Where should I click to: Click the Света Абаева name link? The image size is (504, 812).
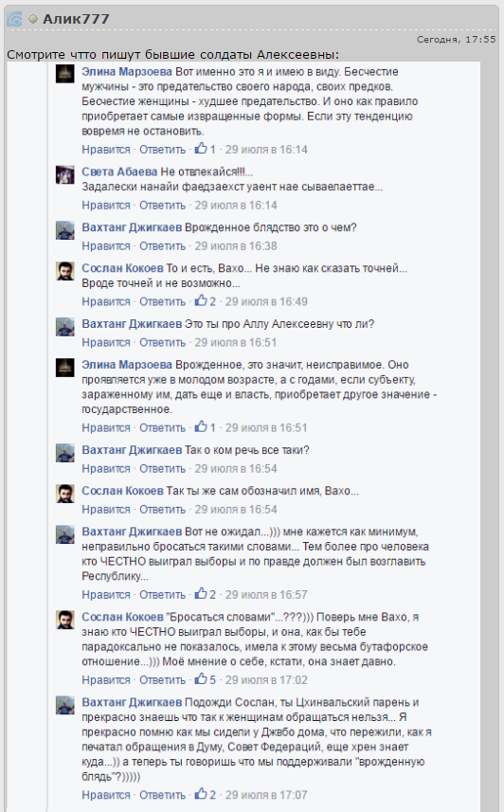tap(119, 171)
